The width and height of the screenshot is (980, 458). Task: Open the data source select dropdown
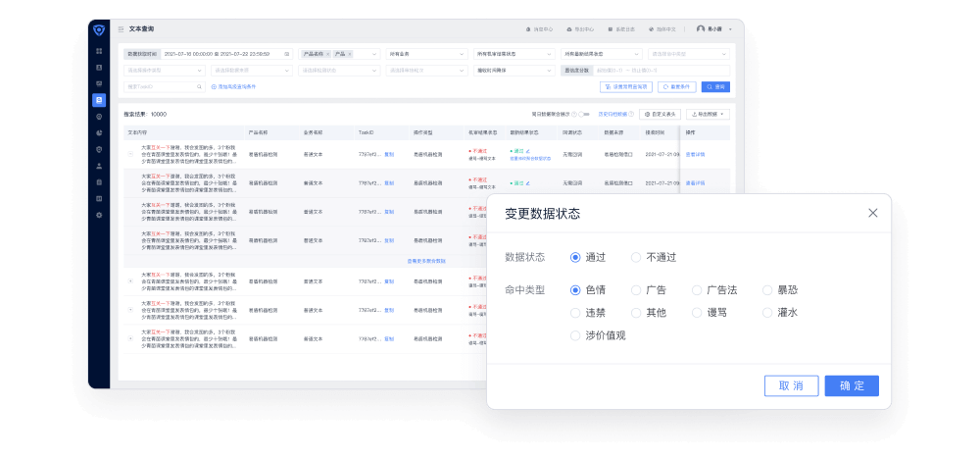(252, 71)
